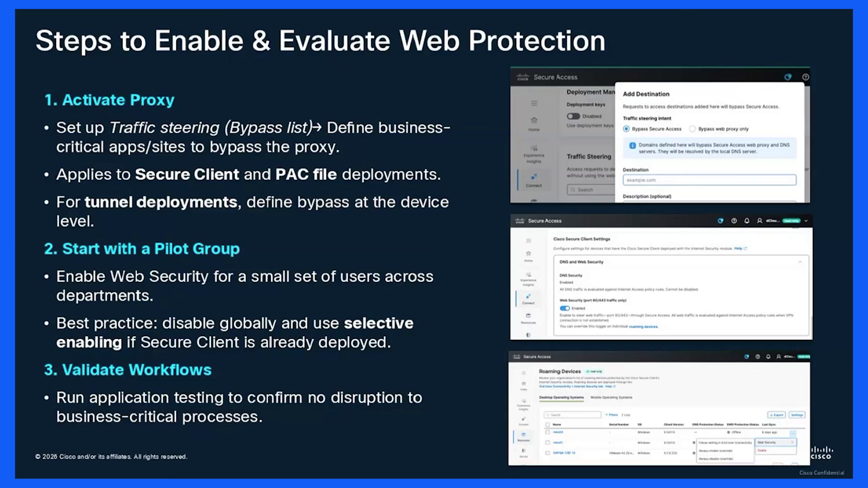
Task: Open the hamburger menu in the Add Destination window
Action: (x=534, y=103)
